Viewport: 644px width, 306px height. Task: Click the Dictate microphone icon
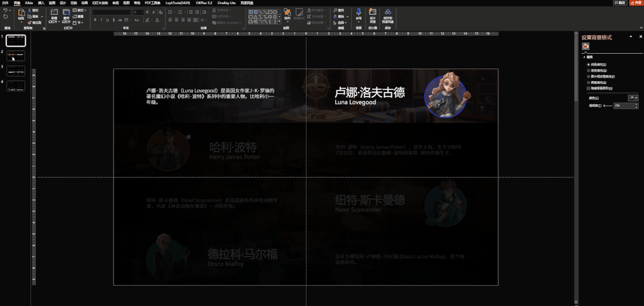click(358, 12)
